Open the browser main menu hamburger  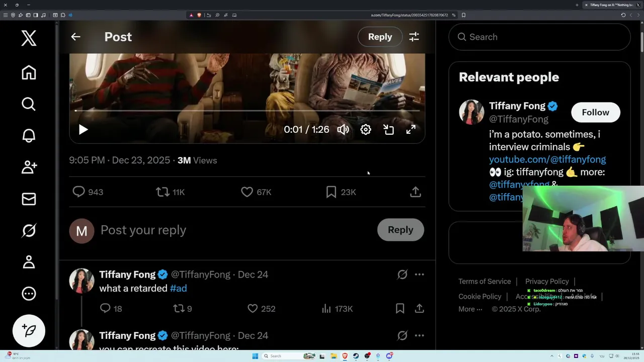pos(6,15)
